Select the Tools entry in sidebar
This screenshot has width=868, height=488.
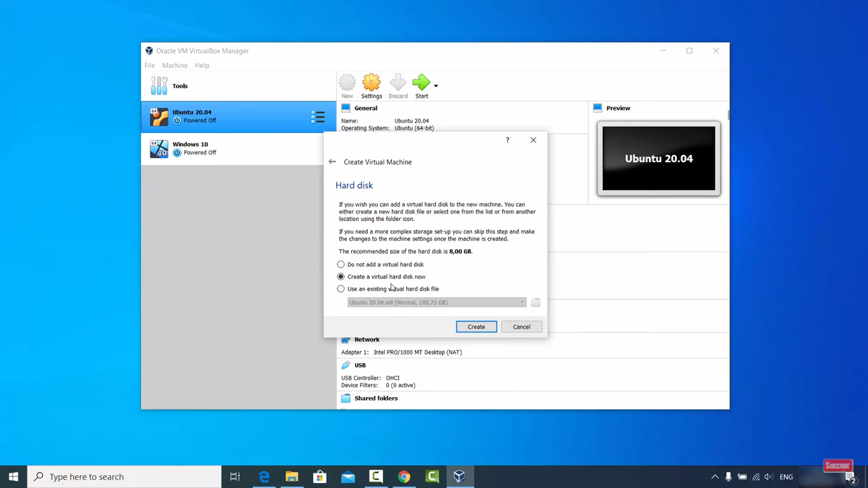click(x=238, y=86)
